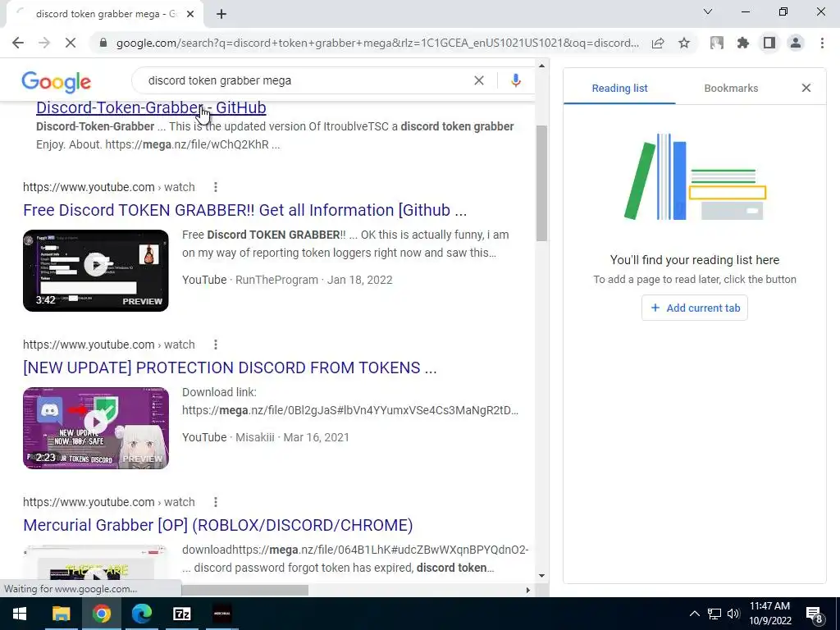Viewport: 840px width, 630px height.
Task: Click the text 'YouTube · RunTheProgram · Jan 18, 2022'
Action: click(287, 280)
